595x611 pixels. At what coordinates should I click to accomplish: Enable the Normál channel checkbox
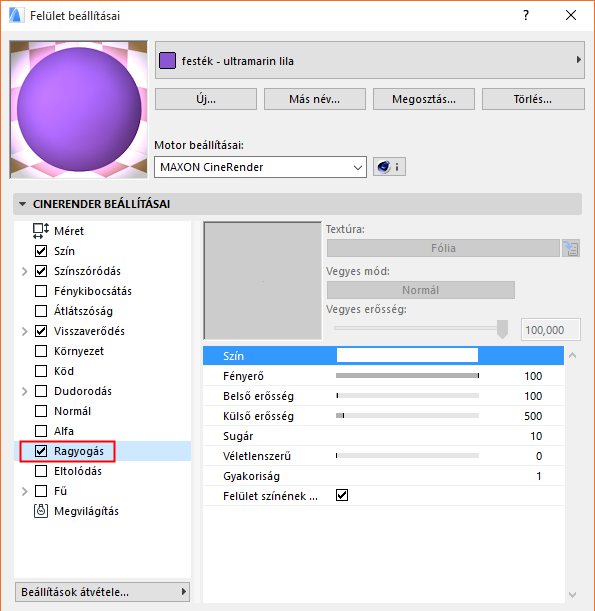point(41,411)
